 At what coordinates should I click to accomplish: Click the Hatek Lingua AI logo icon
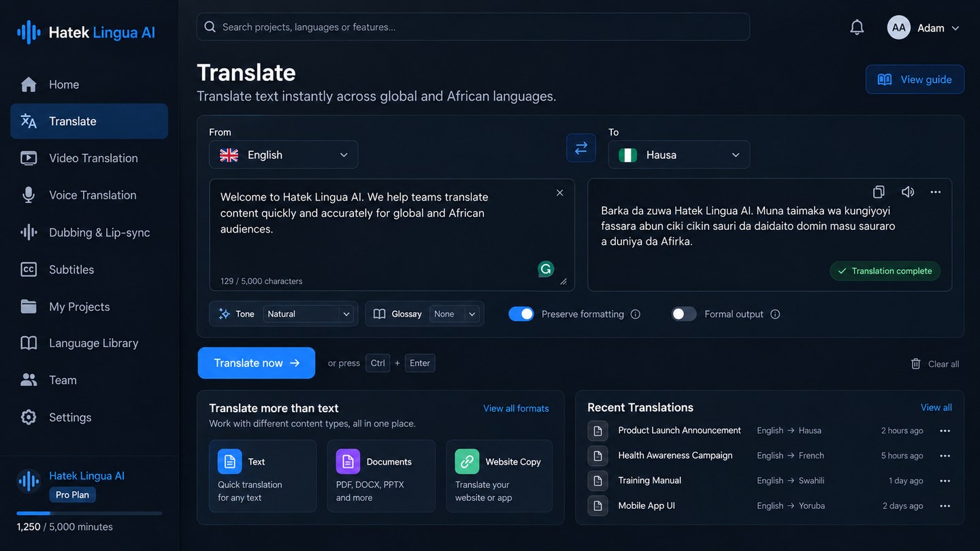(x=29, y=32)
